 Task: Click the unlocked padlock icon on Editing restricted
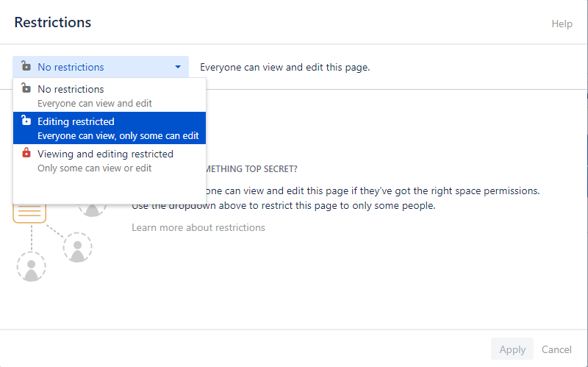(x=26, y=120)
